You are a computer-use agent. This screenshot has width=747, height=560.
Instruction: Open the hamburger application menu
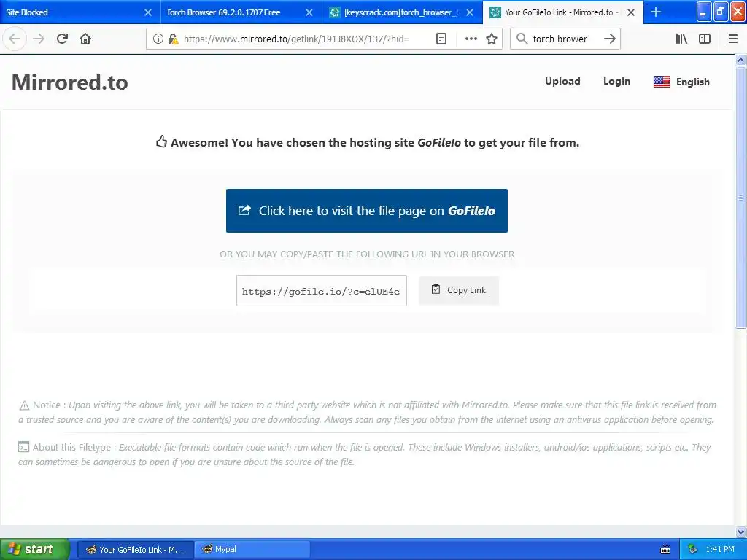pyautogui.click(x=733, y=39)
